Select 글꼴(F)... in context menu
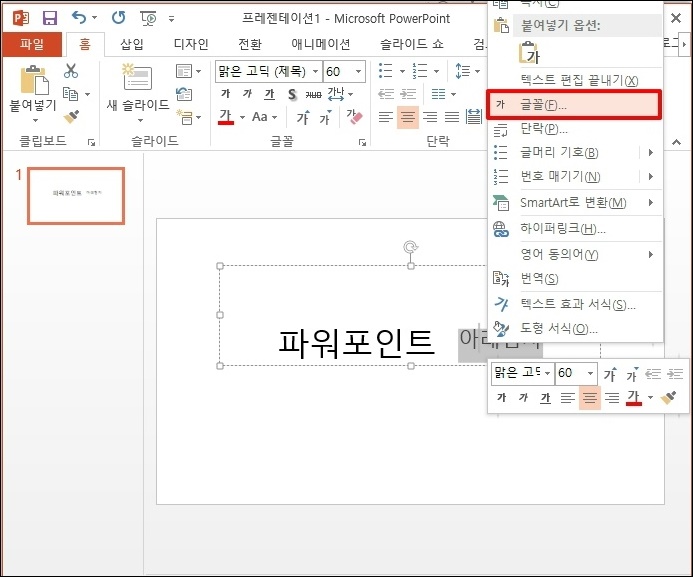 (574, 105)
